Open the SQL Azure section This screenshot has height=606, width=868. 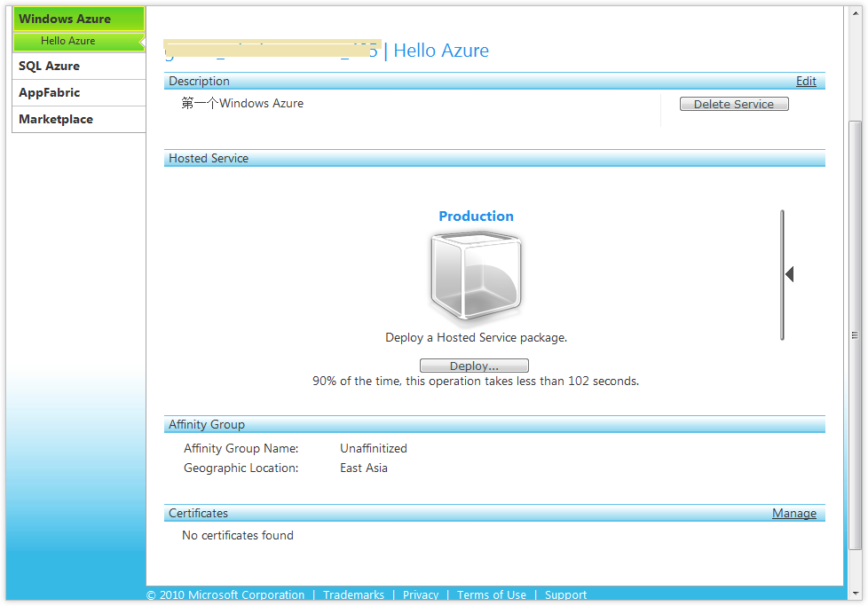click(x=79, y=66)
